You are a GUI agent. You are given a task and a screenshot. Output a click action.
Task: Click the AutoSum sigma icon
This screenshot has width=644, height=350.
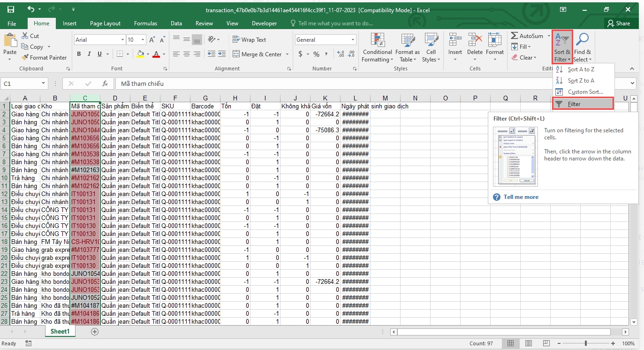pos(515,36)
